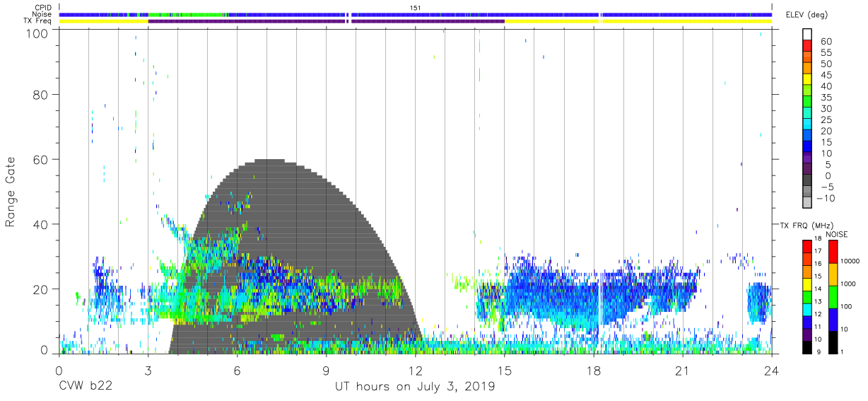Click the '10000' label on the NOISE scale

tap(850, 262)
